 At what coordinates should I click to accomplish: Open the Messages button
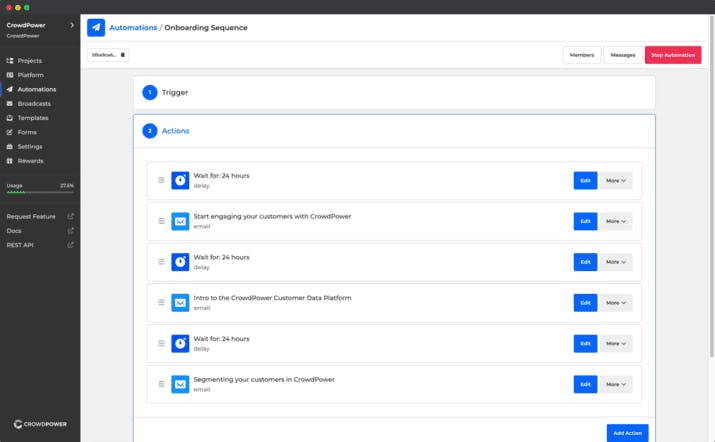[622, 55]
